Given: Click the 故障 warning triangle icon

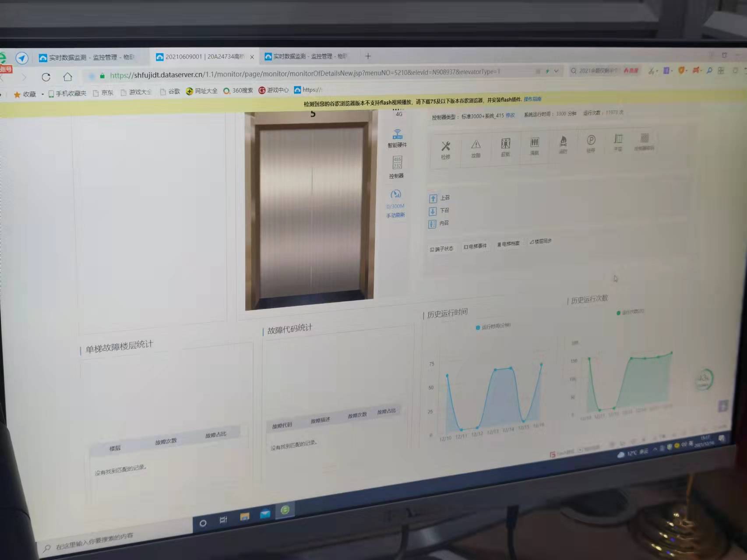Looking at the screenshot, I should coord(476,145).
